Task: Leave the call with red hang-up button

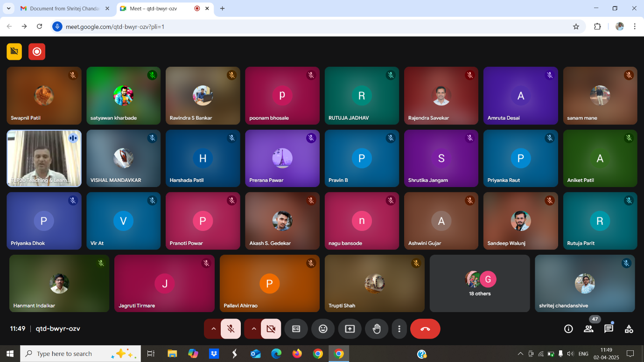Action: (x=425, y=329)
